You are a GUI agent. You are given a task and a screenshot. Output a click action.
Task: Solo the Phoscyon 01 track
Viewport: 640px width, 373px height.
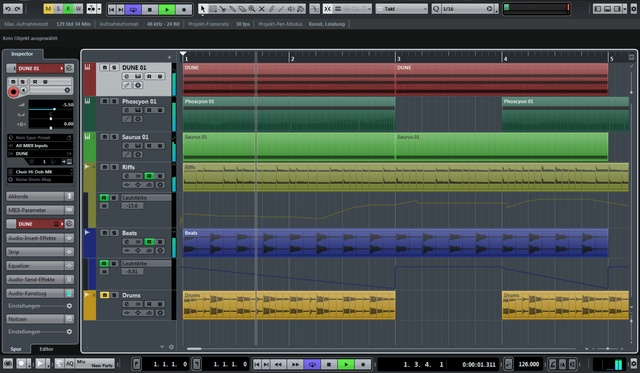tap(114, 101)
